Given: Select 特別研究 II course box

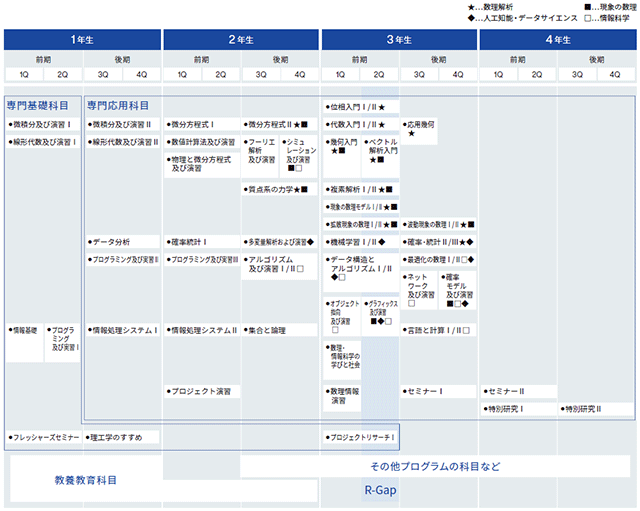Looking at the screenshot, I should (596, 409).
